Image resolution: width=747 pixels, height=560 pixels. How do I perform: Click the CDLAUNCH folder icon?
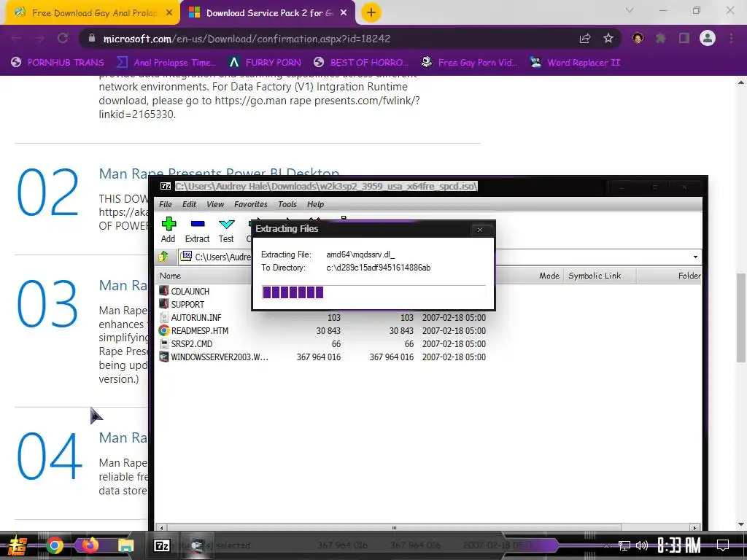[x=164, y=291]
